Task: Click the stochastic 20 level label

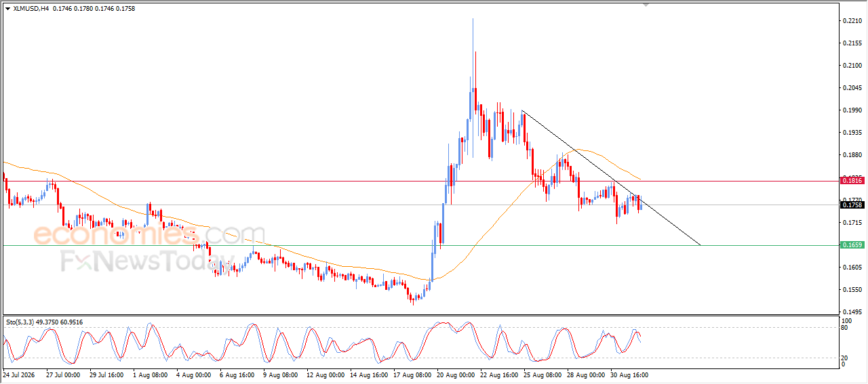Action: point(845,358)
